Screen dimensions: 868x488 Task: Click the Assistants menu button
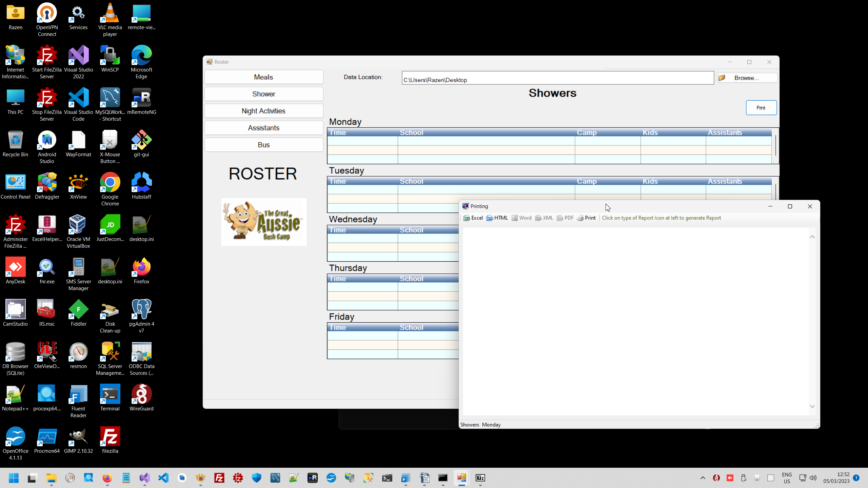tap(263, 128)
